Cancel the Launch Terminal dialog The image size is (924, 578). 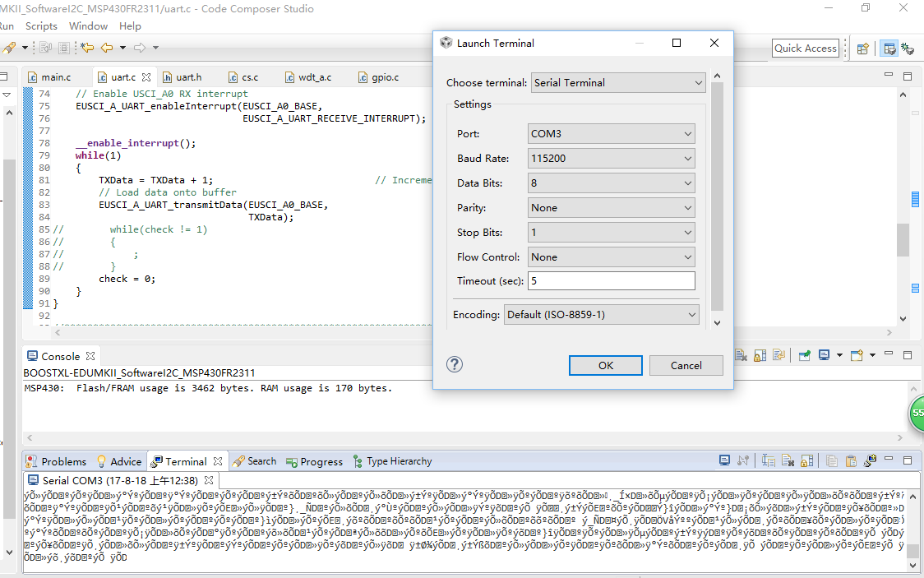686,364
